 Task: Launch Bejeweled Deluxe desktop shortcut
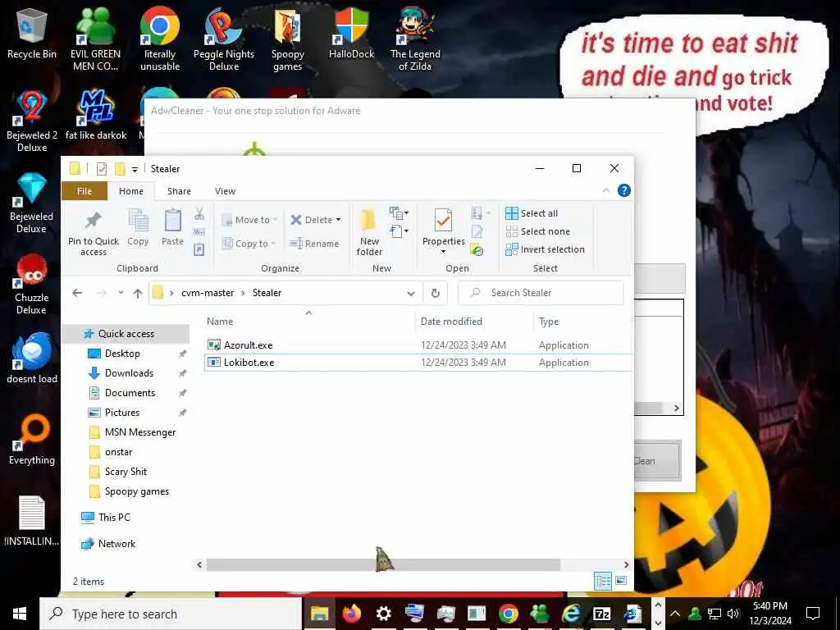(32, 203)
